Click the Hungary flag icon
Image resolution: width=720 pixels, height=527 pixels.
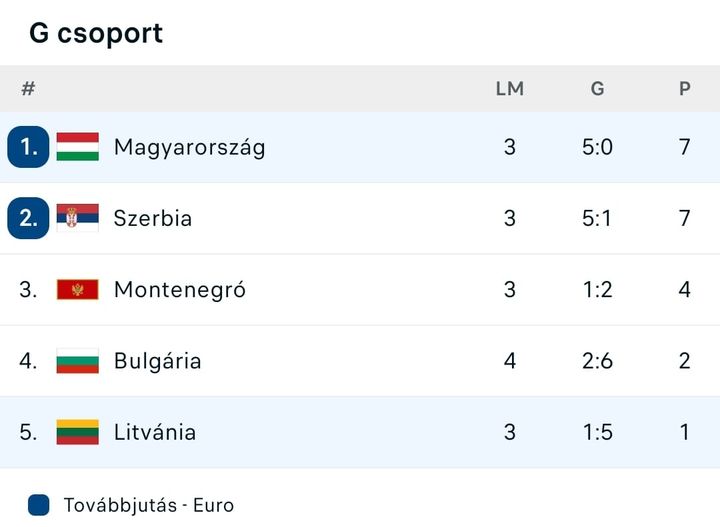coord(77,147)
